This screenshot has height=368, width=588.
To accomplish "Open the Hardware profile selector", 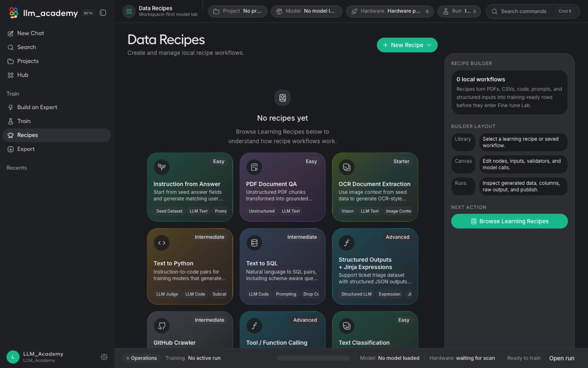I will coord(390,11).
